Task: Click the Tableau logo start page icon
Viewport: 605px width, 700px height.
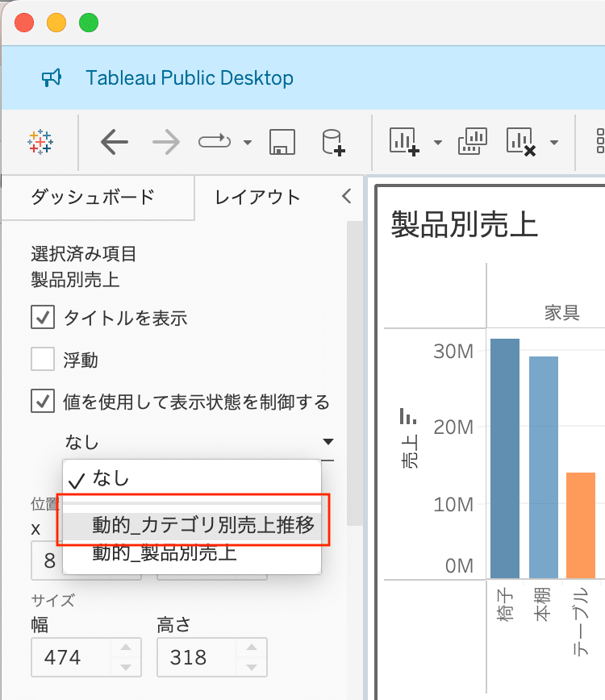Action: pos(40,142)
